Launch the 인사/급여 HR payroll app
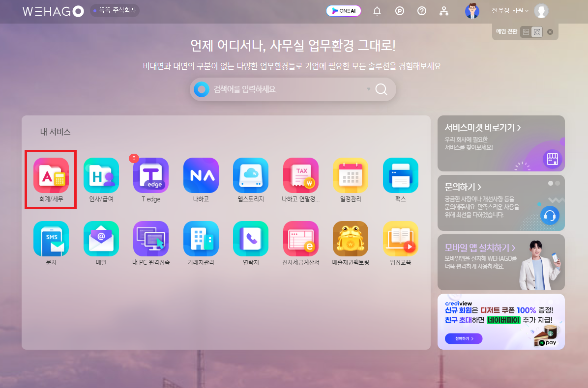588x388 pixels. 101,175
